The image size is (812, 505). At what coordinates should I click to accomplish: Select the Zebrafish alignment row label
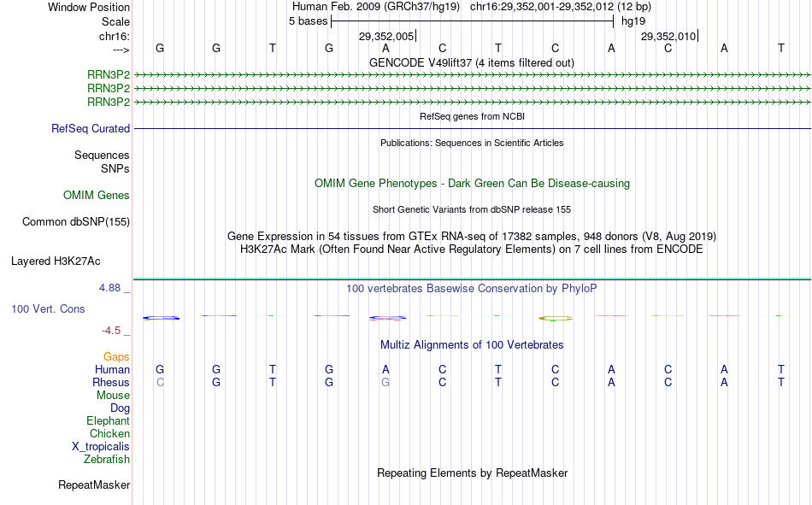tap(107, 459)
